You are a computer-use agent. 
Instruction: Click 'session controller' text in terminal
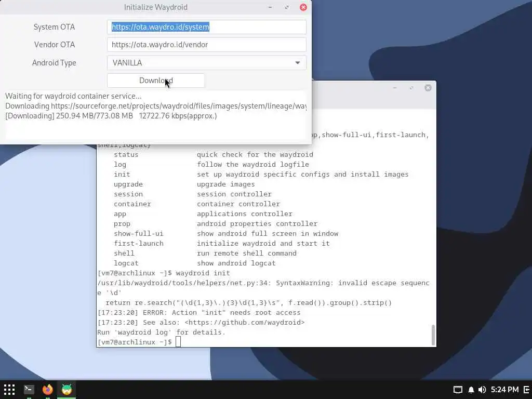pos(234,194)
